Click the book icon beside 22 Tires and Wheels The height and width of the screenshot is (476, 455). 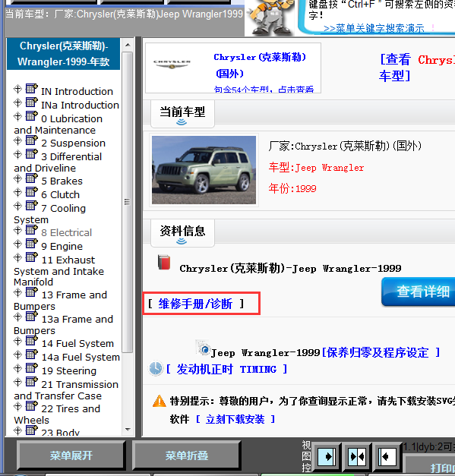pos(32,406)
